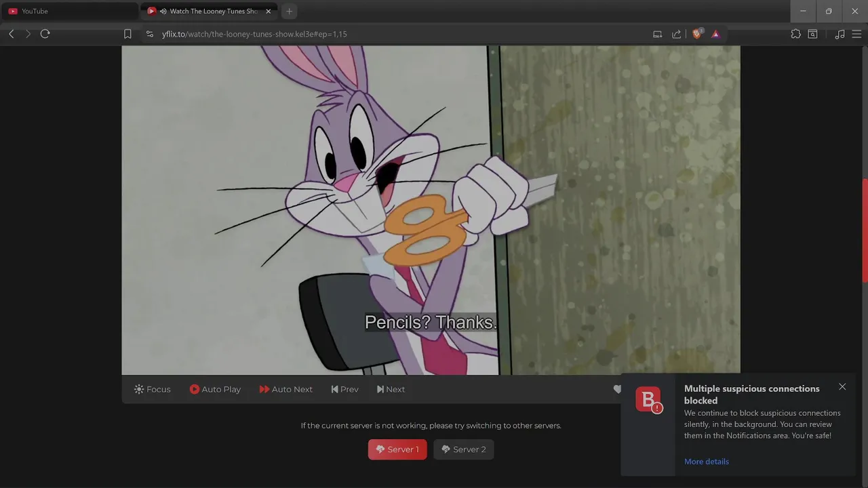This screenshot has width=868, height=488.
Task: Open the cast/picture-in-picture icon in address bar
Action: click(657, 34)
